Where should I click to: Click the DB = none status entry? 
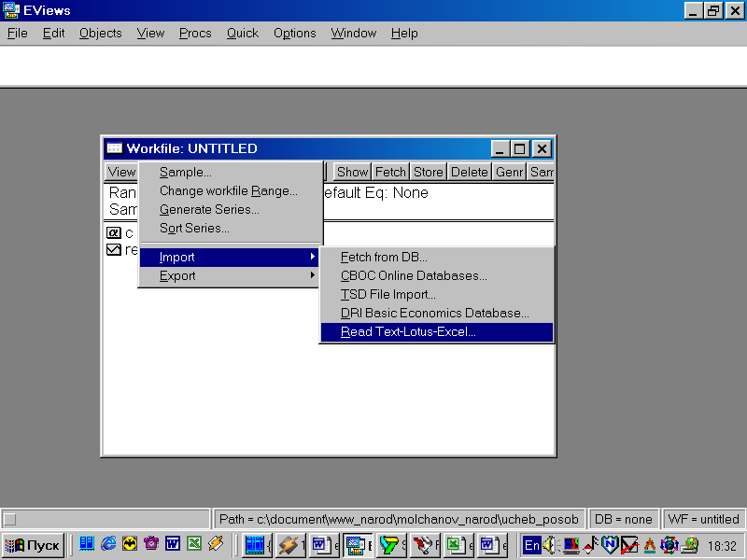pyautogui.click(x=623, y=519)
